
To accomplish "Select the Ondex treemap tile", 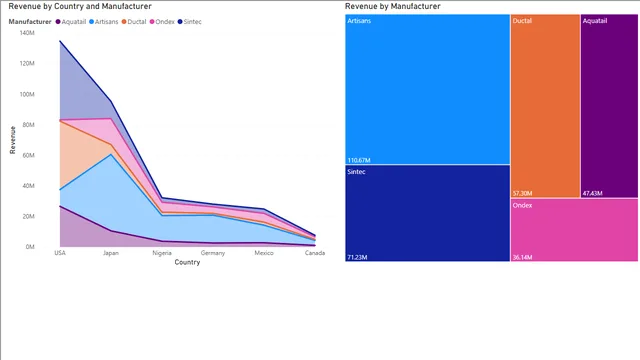I will tap(574, 230).
